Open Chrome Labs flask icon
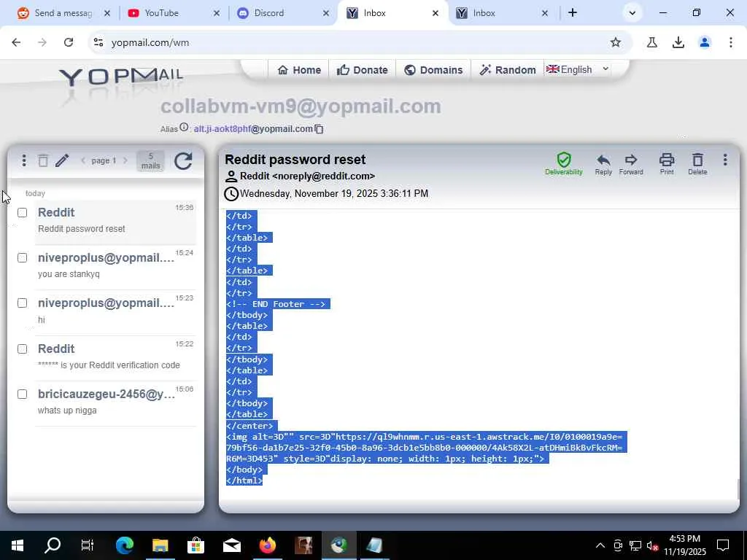 [651, 42]
